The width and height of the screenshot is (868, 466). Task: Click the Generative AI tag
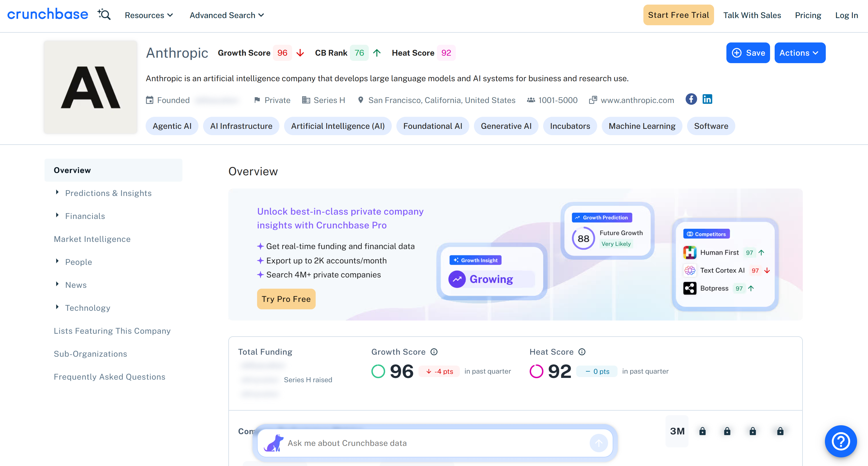pos(506,126)
